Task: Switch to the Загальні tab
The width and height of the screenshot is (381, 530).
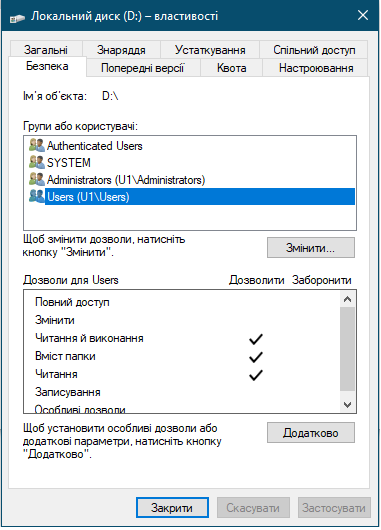Action: point(46,50)
